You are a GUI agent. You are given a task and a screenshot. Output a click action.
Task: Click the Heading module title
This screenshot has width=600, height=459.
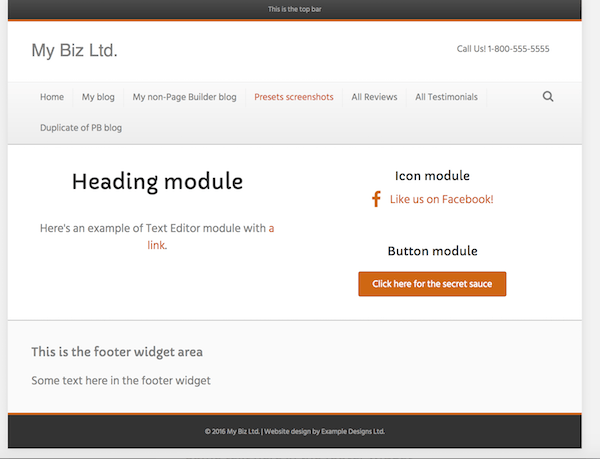157,181
